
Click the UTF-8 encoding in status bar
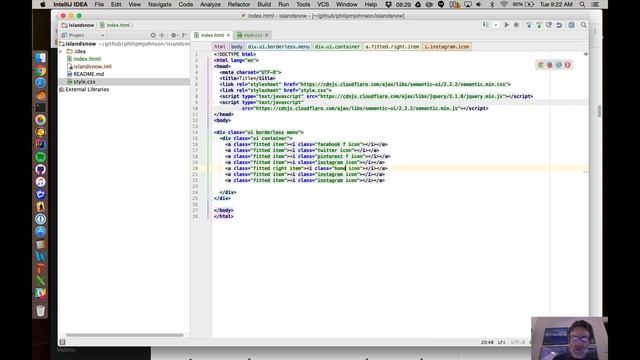[x=518, y=342]
